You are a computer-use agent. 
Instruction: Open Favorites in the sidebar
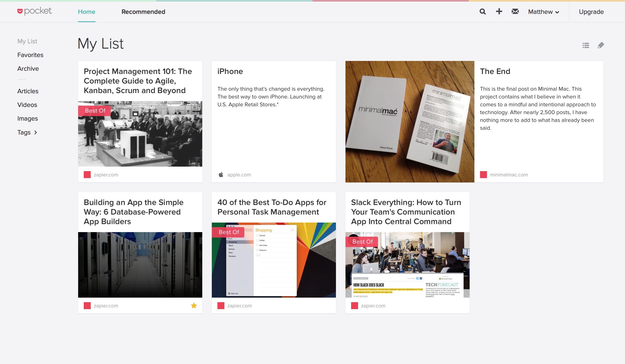click(30, 55)
